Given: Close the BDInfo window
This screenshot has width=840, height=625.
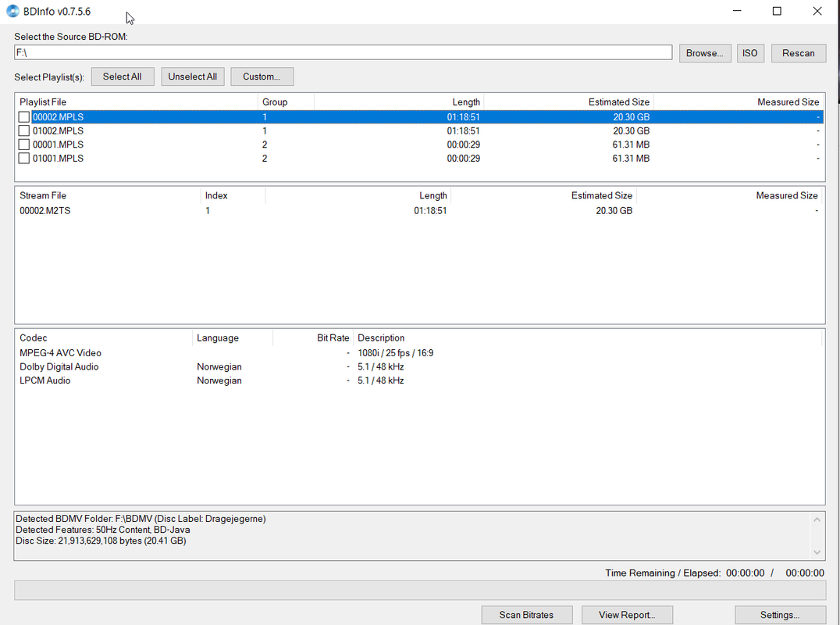Looking at the screenshot, I should (x=817, y=11).
